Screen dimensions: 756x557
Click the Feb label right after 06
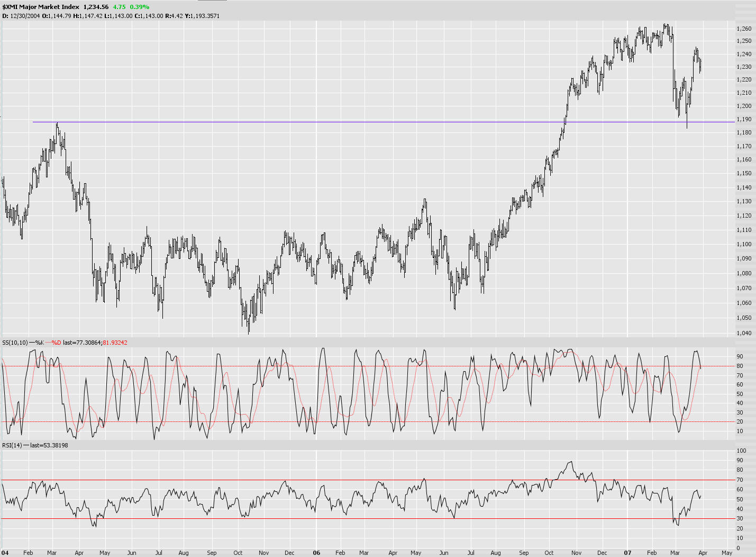click(340, 553)
